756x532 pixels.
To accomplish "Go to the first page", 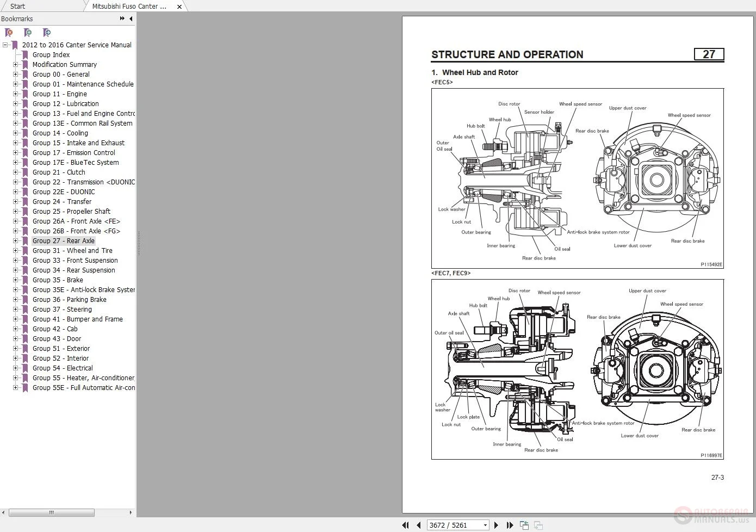I will click(405, 525).
